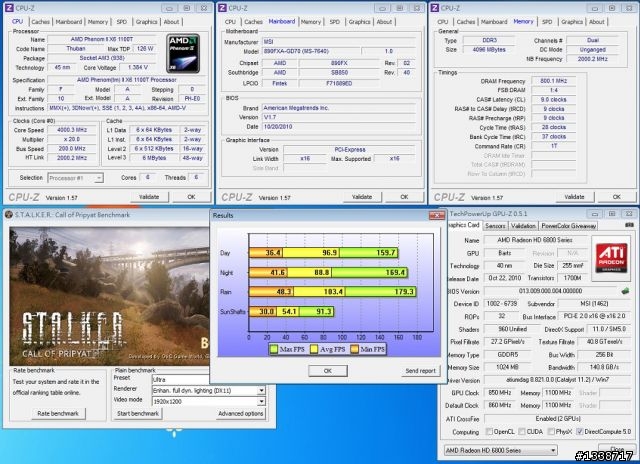This screenshot has width=640, height=464.
Task: Click the ATI Radeon logo in GPU-Z
Action: (611, 258)
